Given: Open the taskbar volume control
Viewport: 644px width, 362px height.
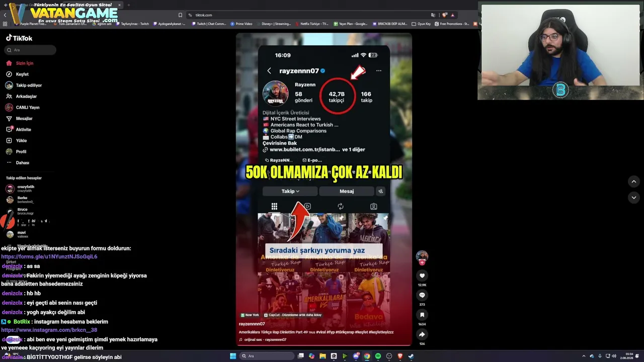Looking at the screenshot, I should point(614,356).
